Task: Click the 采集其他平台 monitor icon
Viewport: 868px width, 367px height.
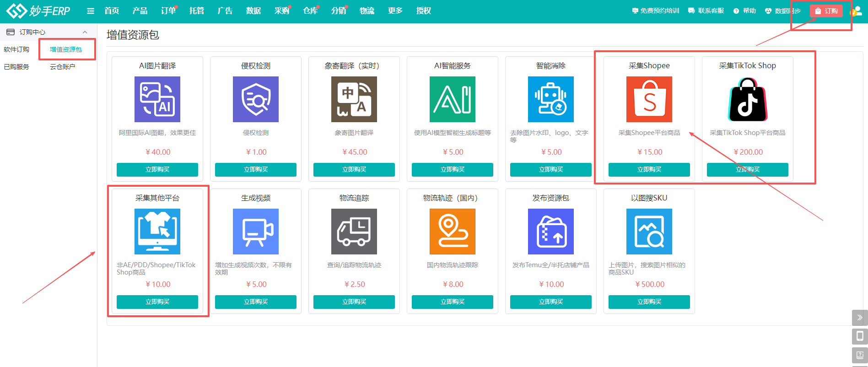Action: point(157,232)
